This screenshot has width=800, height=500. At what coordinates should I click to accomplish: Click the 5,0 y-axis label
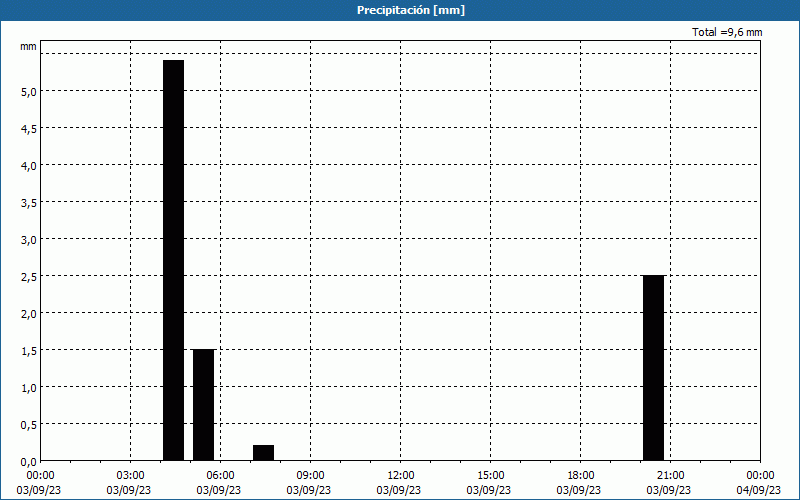29,92
